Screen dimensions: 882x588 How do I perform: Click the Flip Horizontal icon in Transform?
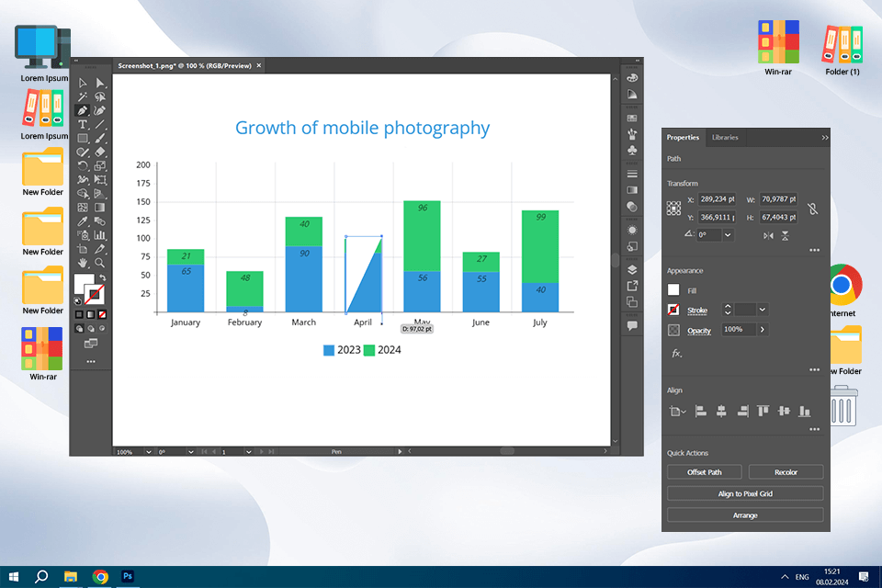tap(768, 236)
